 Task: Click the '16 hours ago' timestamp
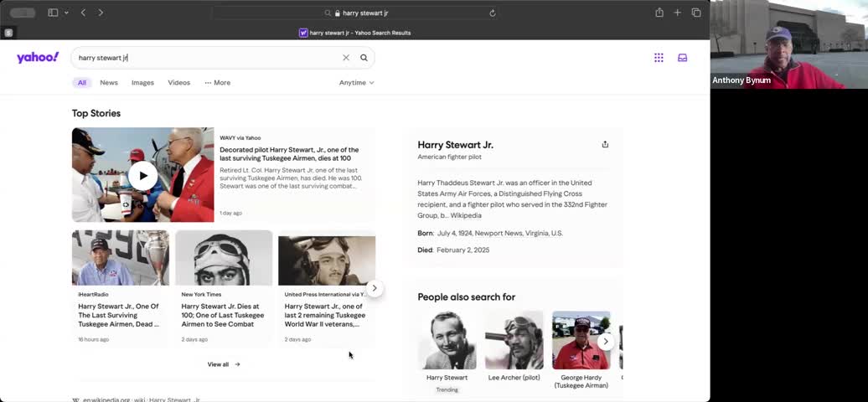click(94, 339)
